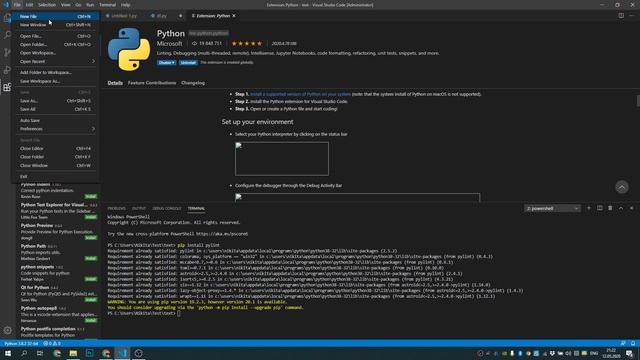This screenshot has width=640, height=360.
Task: Click the five-star rating of Python extension
Action: 247,43
